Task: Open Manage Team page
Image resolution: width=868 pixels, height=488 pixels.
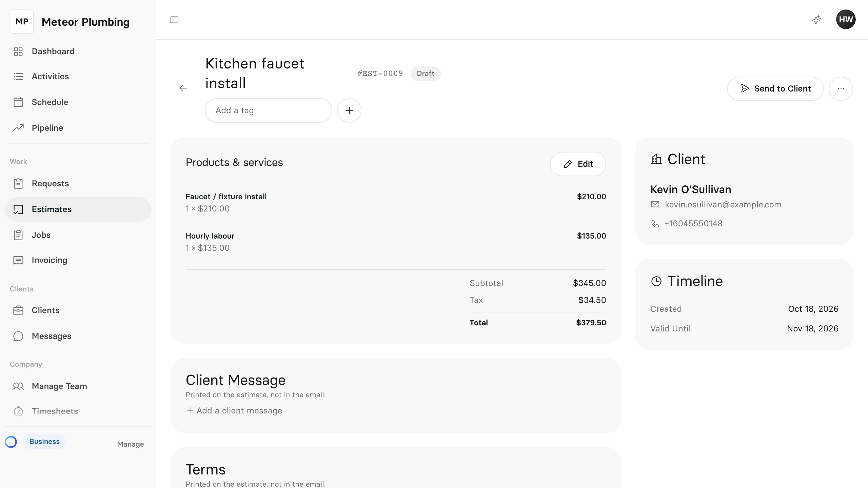Action: tap(78, 386)
